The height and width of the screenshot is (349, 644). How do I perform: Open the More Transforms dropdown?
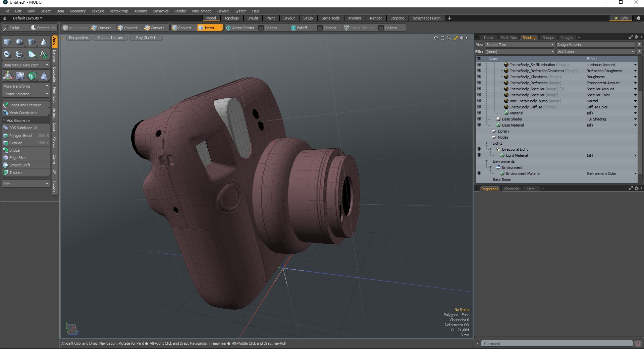[x=26, y=86]
